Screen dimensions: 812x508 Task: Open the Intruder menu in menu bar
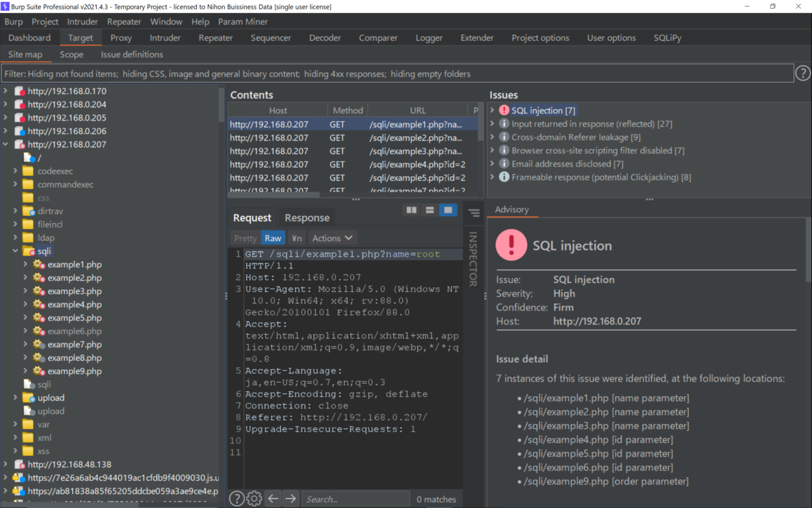tap(83, 22)
